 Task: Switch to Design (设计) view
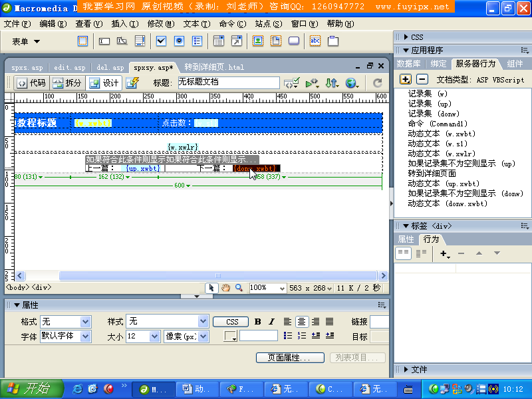tap(104, 82)
